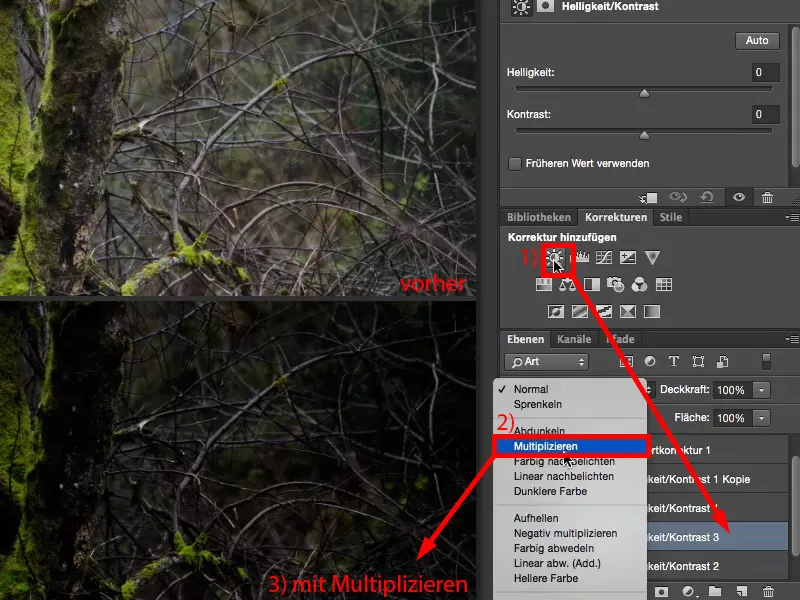Image resolution: width=800 pixels, height=600 pixels.
Task: Add a Gradient Map adjustment layer
Action: pyautogui.click(x=652, y=311)
